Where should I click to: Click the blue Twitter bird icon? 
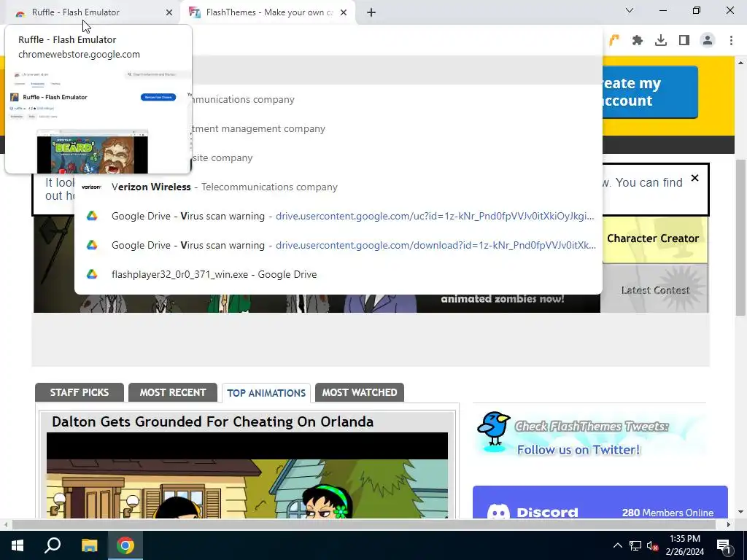[494, 429]
